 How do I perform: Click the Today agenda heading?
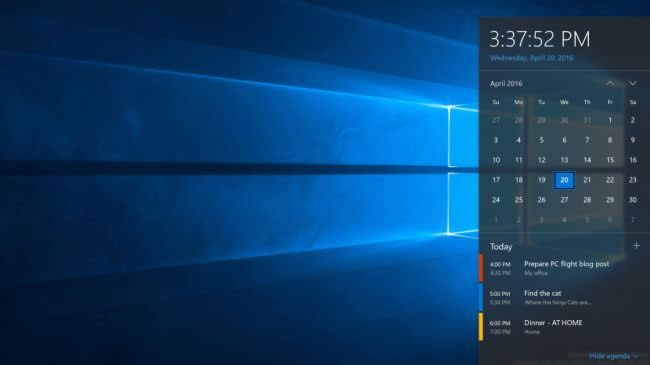[501, 247]
